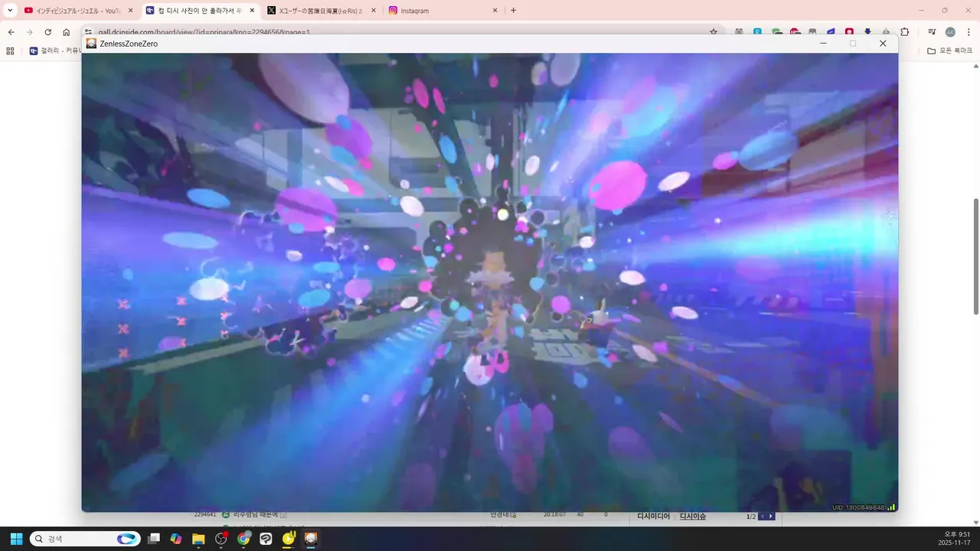Click the taskbar search box

pos(85,539)
